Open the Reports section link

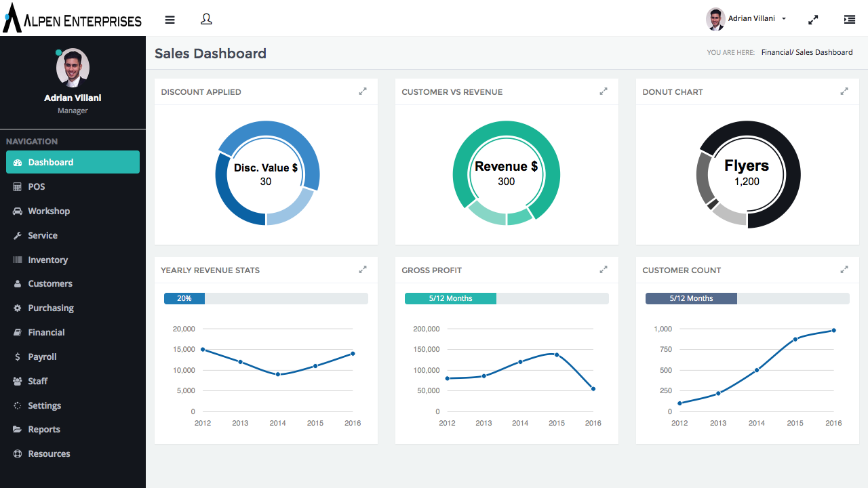click(x=44, y=429)
